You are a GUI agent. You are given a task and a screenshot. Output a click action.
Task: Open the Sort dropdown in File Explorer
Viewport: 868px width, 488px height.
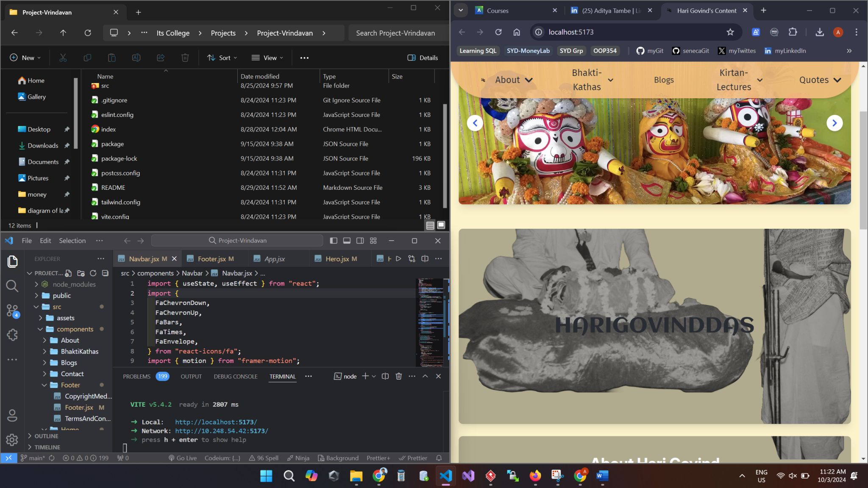[222, 58]
